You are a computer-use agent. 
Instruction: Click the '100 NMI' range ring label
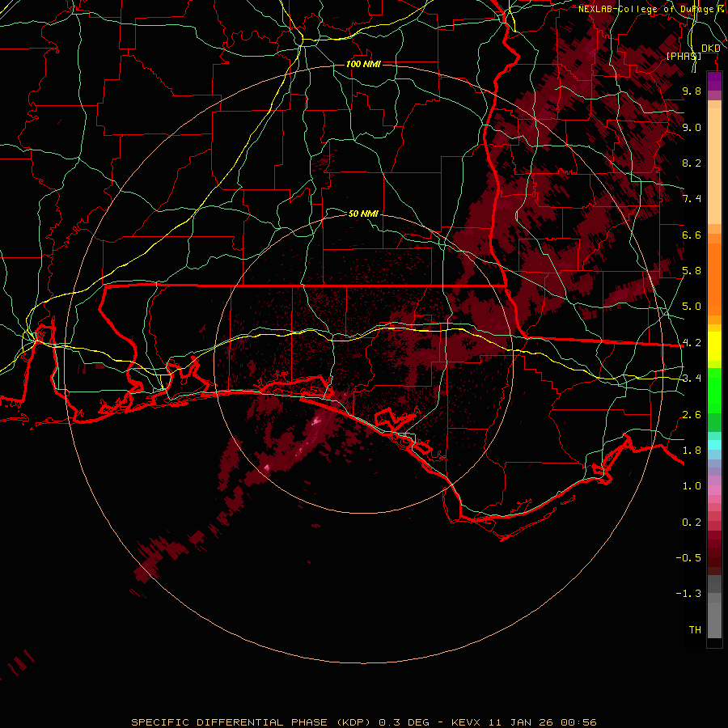[x=363, y=64]
